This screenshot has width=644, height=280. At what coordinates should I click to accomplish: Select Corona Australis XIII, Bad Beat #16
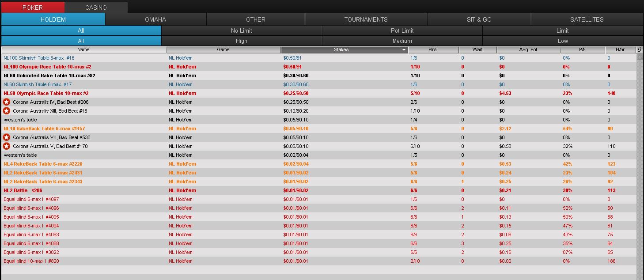318,111
